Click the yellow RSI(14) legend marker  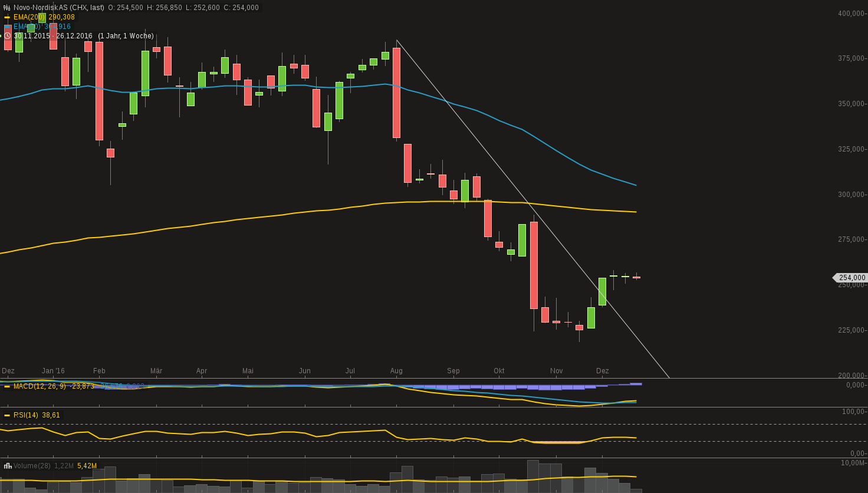[x=7, y=415]
